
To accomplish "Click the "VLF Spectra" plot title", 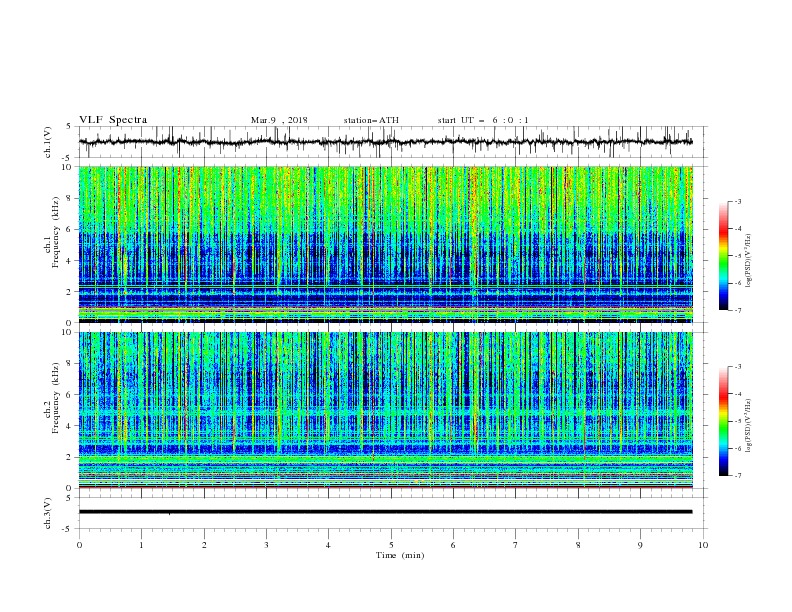I will pyautogui.click(x=113, y=120).
